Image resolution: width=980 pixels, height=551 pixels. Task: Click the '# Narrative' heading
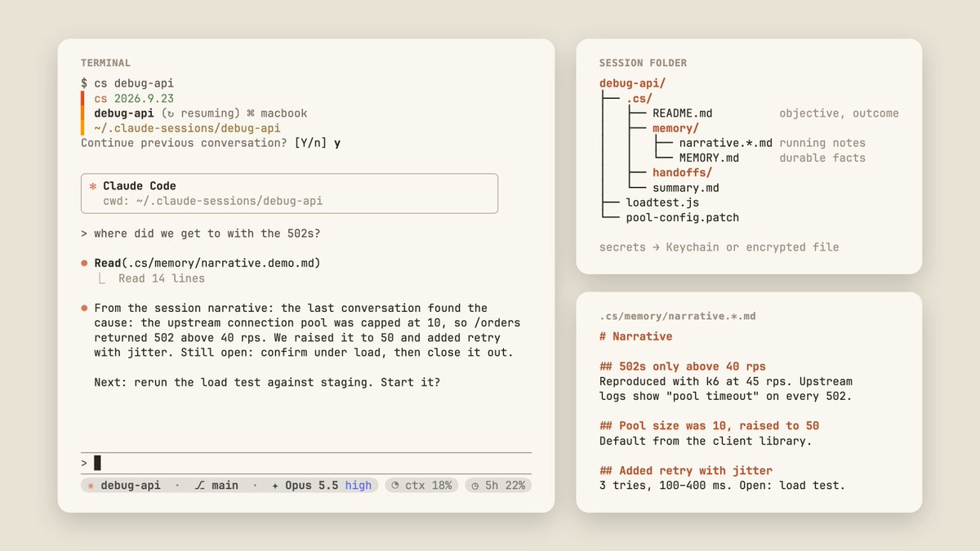click(635, 336)
